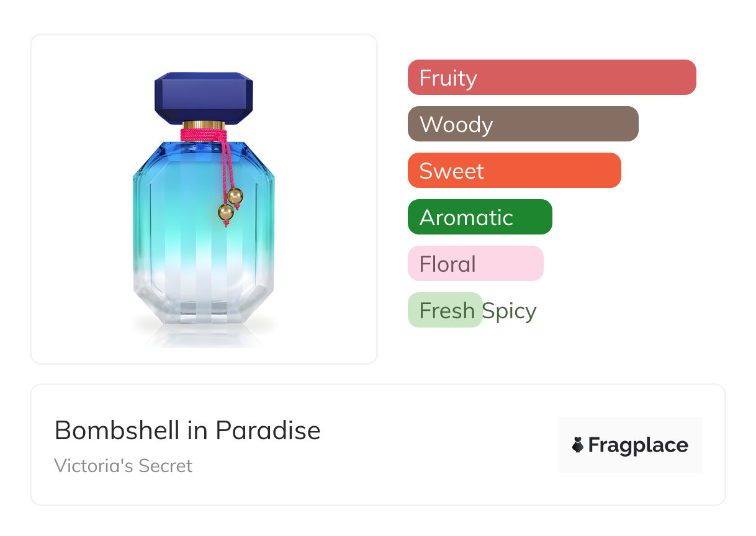Click the bottle's reflection below it
Screen dimensions: 756x536
(x=204, y=335)
